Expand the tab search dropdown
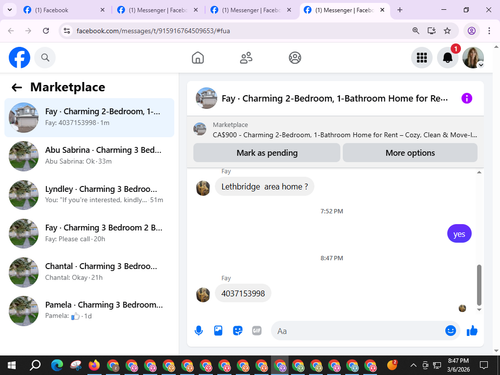The image size is (500, 375). click(10, 10)
